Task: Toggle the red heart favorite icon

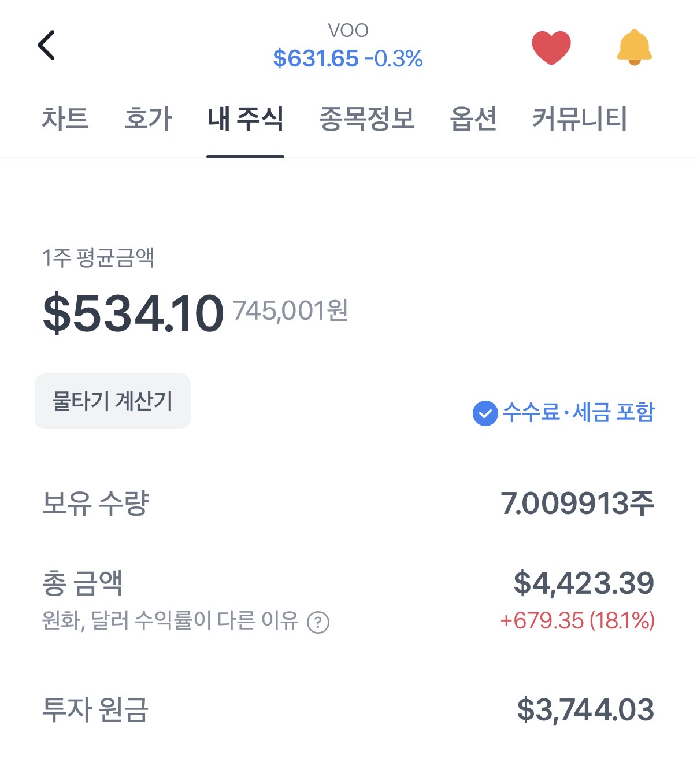Action: click(x=551, y=47)
